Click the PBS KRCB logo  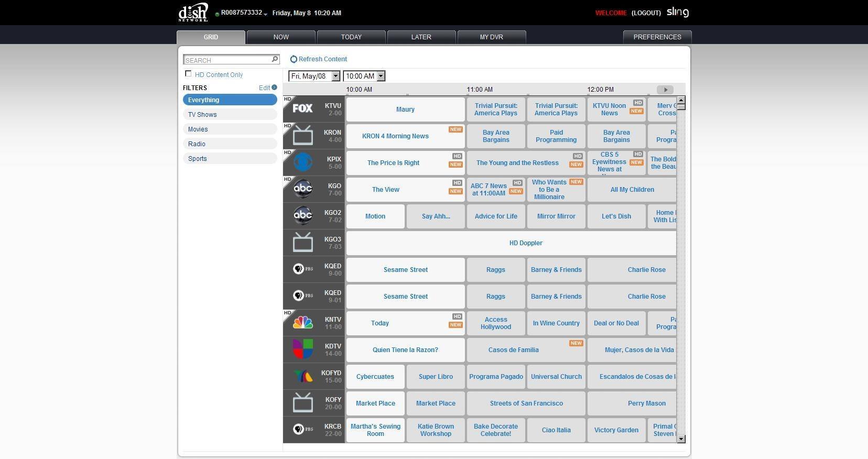(x=302, y=429)
